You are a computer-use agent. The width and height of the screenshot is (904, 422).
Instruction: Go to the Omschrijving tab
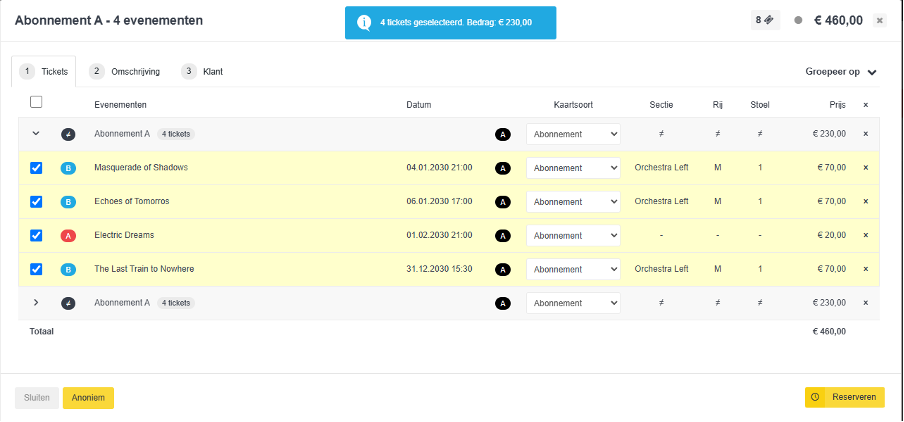(125, 72)
